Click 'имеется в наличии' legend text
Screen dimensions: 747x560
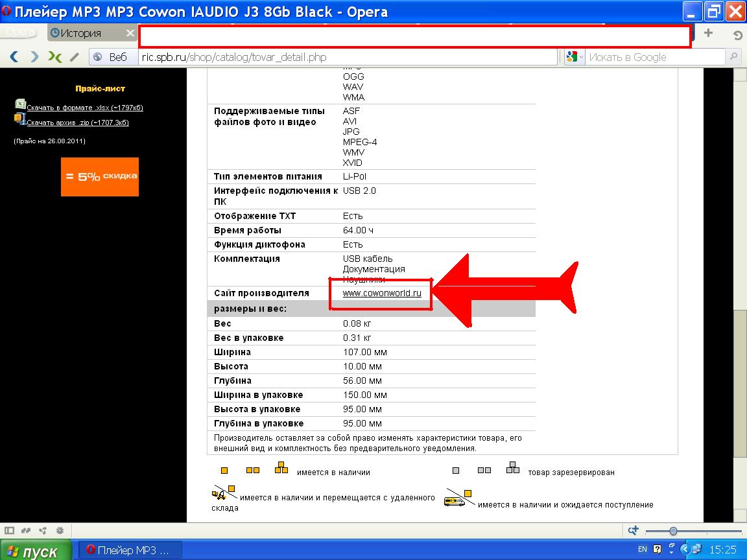pos(333,472)
